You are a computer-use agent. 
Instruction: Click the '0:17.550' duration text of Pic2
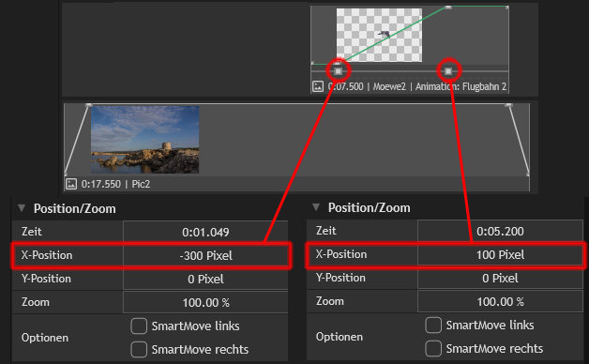pyautogui.click(x=101, y=184)
